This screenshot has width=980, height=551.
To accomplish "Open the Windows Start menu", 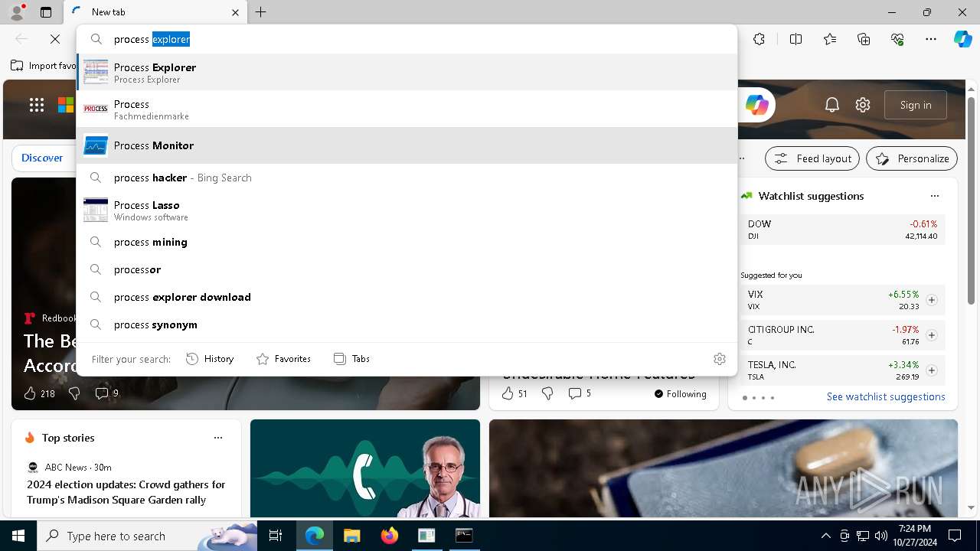I will pos(18,536).
